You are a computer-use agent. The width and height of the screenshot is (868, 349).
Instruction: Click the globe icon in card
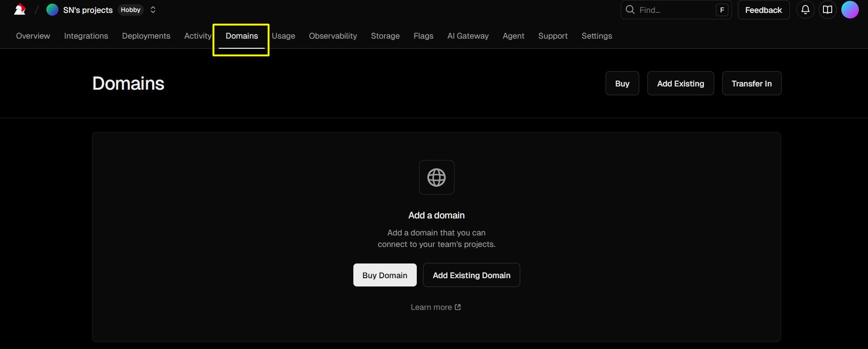coord(437,177)
